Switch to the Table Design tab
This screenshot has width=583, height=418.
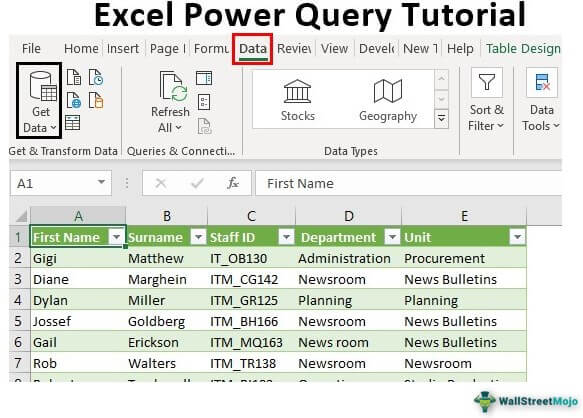point(523,49)
